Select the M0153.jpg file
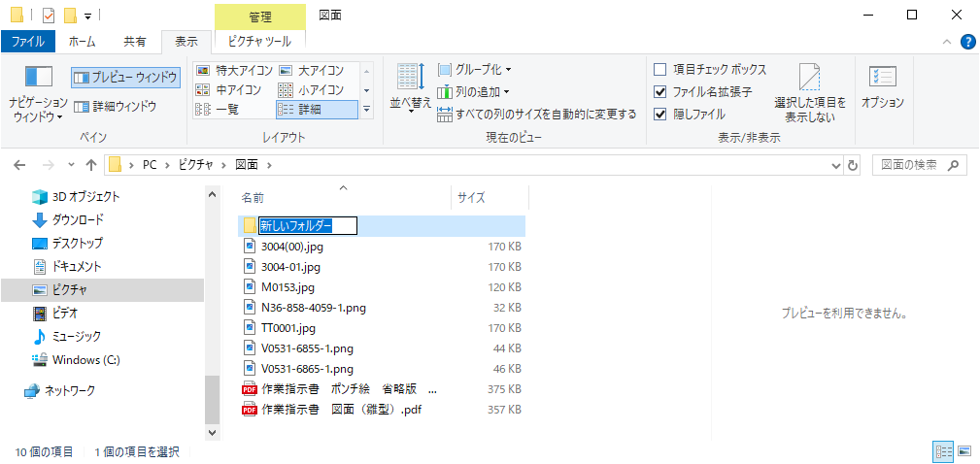 tap(288, 287)
